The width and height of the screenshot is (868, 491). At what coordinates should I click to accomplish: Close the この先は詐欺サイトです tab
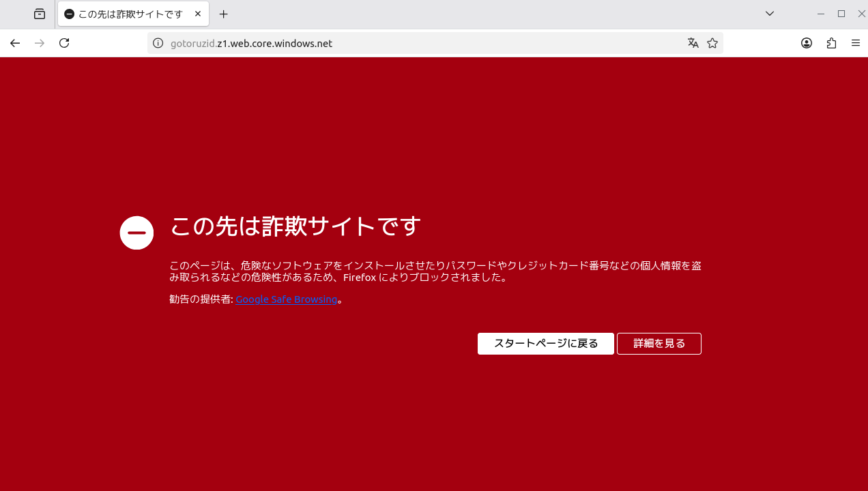198,14
